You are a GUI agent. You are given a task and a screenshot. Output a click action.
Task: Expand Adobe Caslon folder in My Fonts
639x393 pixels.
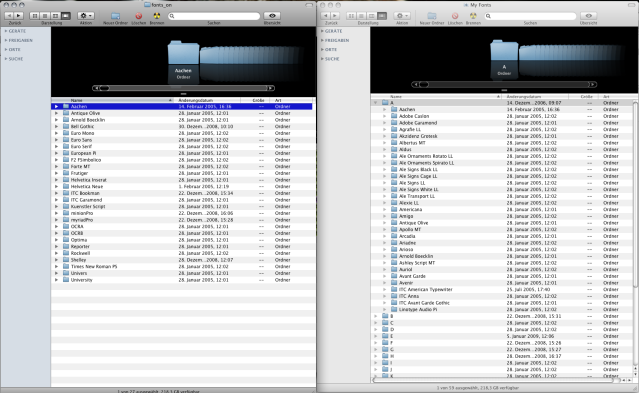384,116
